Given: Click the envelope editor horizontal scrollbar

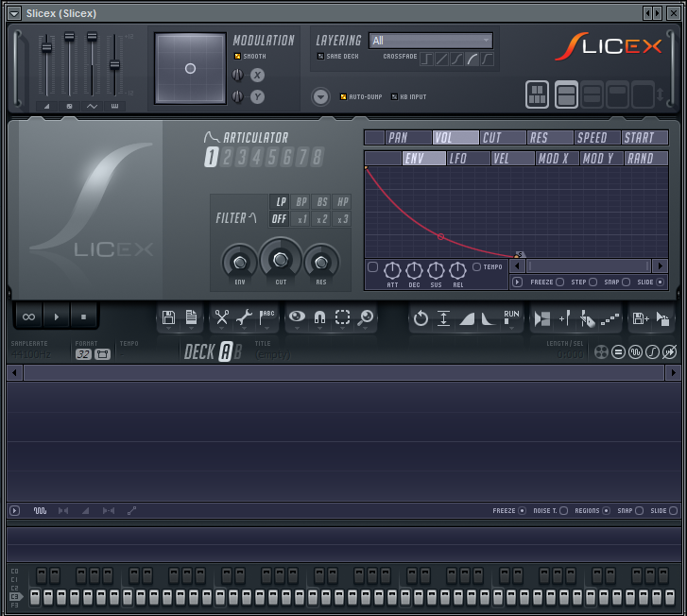Looking at the screenshot, I should tap(588, 266).
